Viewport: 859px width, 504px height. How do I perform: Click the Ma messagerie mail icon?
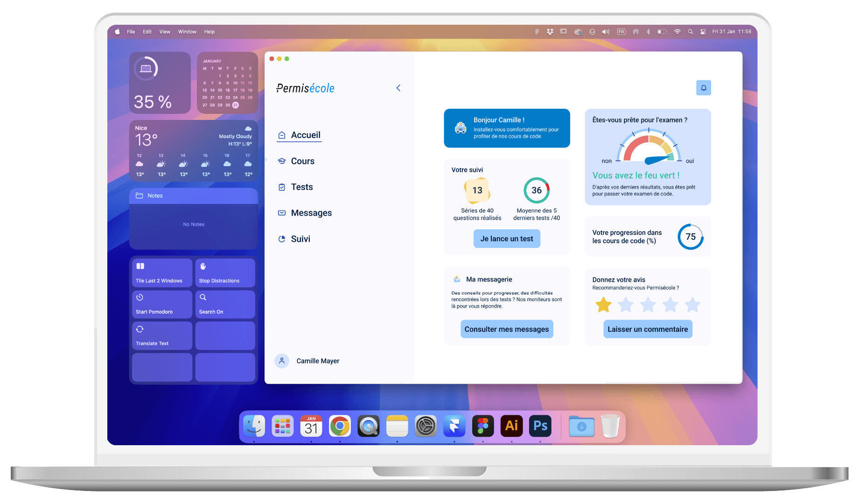[x=457, y=279]
